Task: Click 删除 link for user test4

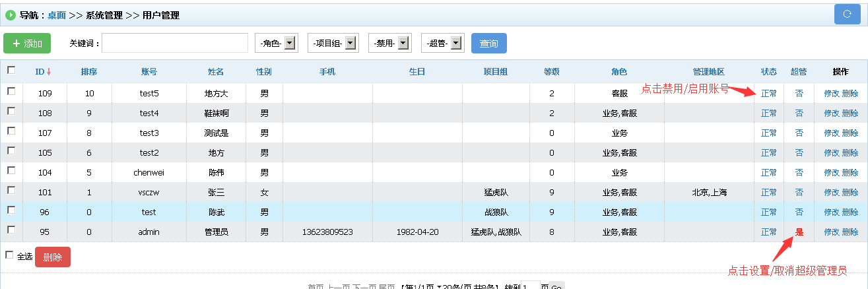Action: pos(850,113)
